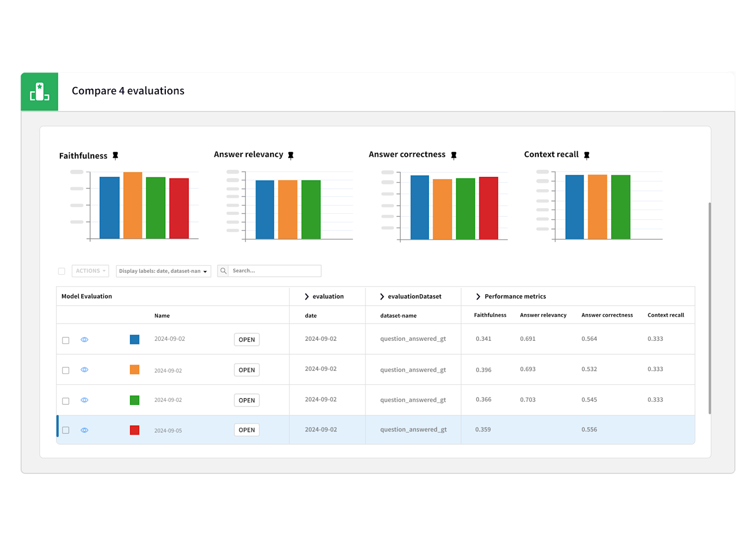Open the red 2024-09-05 evaluation
756x546 pixels.
click(x=247, y=430)
